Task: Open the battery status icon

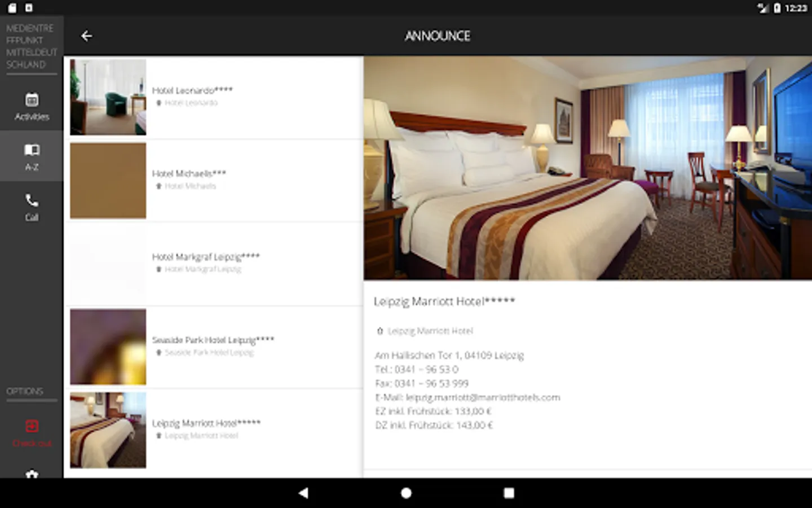Action: click(x=777, y=8)
